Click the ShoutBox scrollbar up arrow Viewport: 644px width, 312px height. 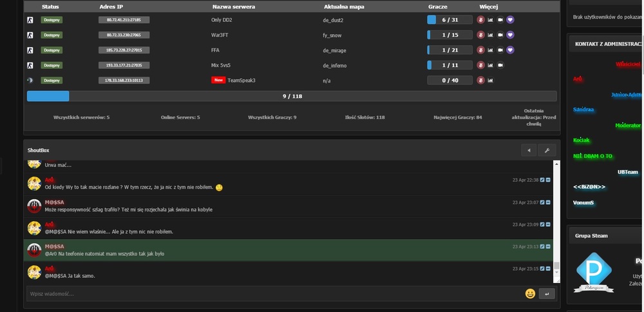[557, 164]
